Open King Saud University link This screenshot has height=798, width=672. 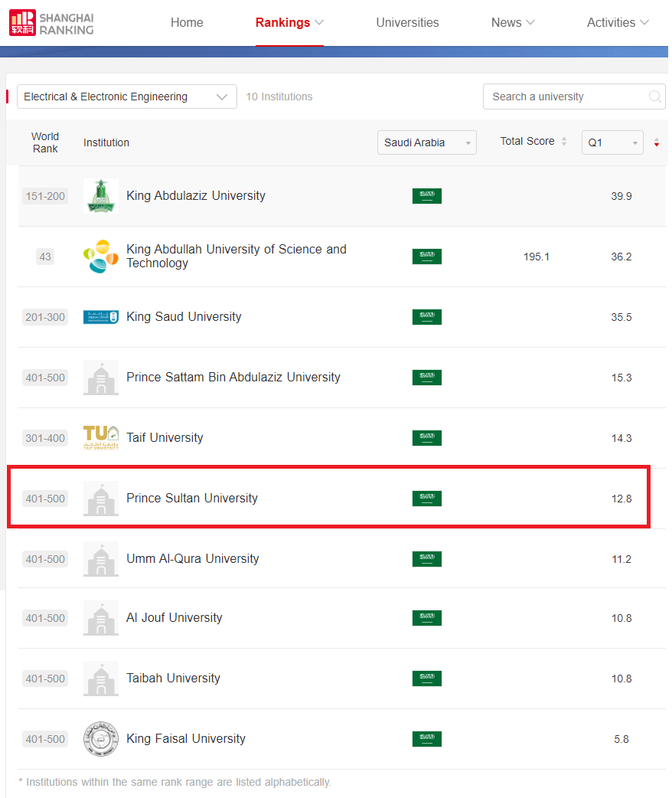[184, 316]
